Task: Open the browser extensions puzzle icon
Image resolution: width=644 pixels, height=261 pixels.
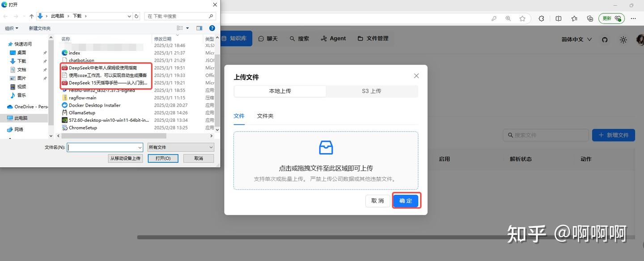Action: [542, 18]
